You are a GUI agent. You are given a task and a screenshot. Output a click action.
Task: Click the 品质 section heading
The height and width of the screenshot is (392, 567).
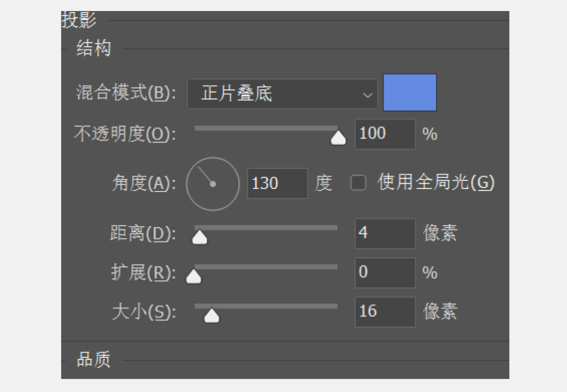pyautogui.click(x=93, y=360)
